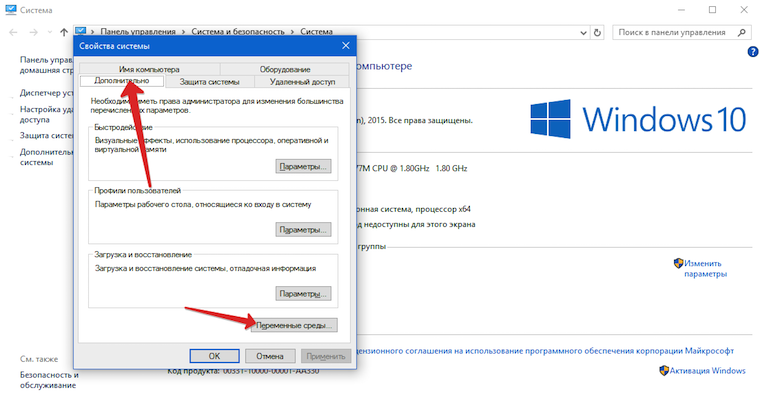
Task: Open recent locations dropdown arrow
Action: click(x=49, y=32)
